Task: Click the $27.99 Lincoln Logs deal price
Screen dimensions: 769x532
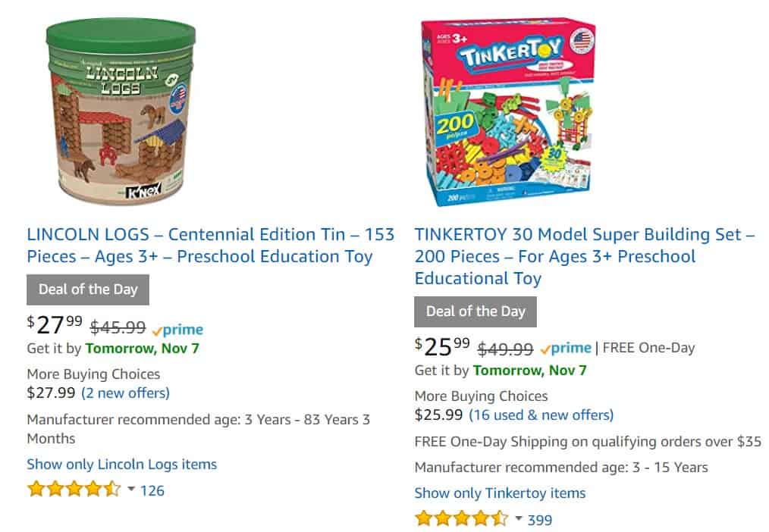Action: click(x=55, y=324)
